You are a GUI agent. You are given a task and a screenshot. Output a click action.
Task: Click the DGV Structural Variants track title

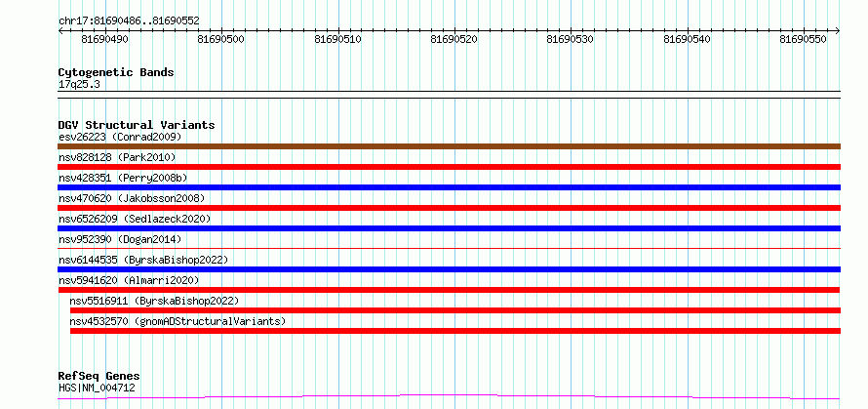pyautogui.click(x=137, y=125)
